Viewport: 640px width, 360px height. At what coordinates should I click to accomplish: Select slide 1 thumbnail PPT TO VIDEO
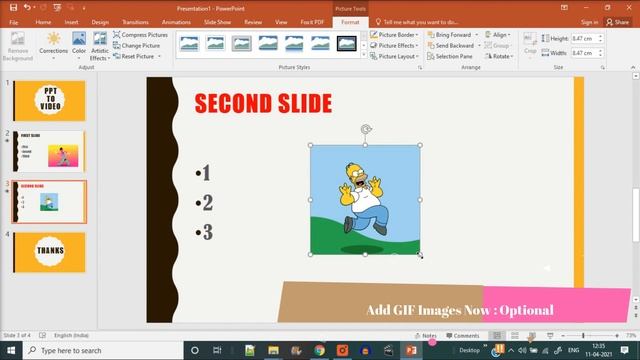pyautogui.click(x=49, y=100)
